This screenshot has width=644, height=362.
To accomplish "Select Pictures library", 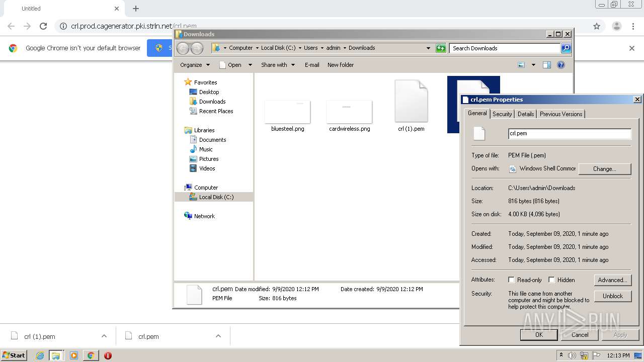I will pos(208,159).
